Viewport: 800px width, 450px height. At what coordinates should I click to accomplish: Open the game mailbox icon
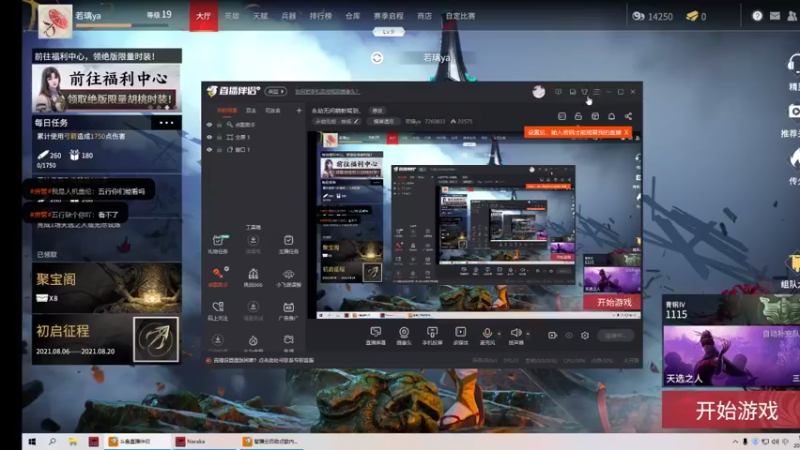(775, 16)
